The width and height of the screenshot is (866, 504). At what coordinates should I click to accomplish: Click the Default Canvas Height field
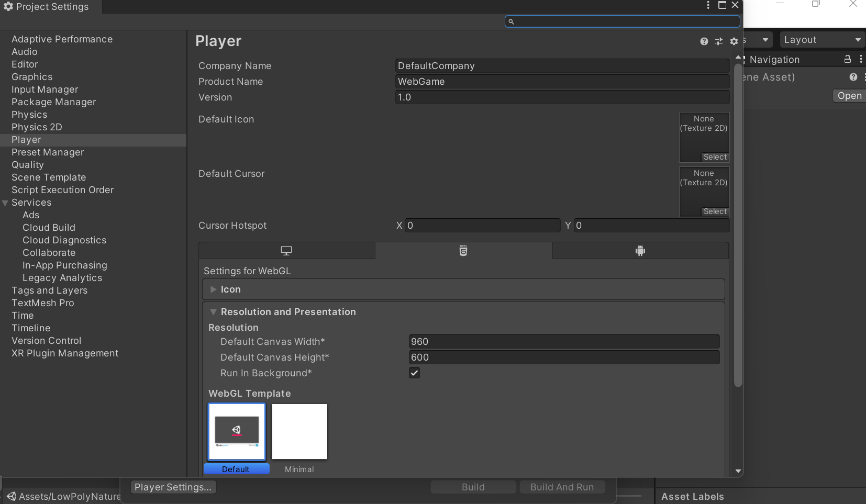point(564,357)
